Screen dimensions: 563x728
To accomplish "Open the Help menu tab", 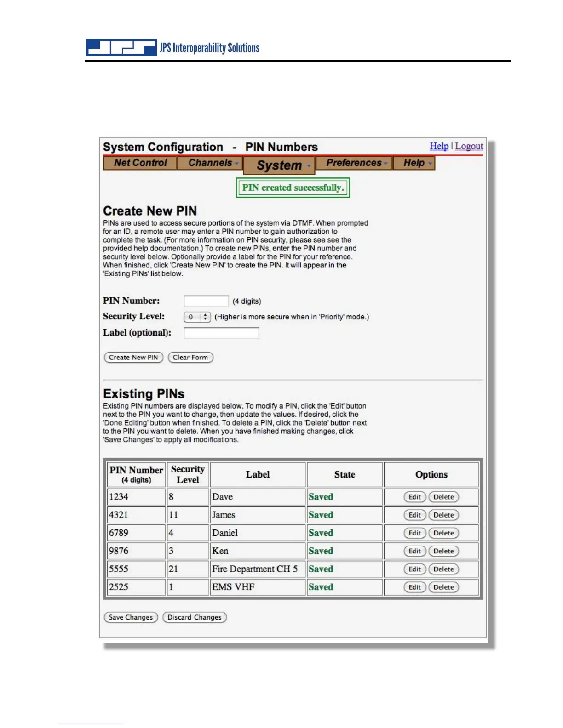I will 414,163.
